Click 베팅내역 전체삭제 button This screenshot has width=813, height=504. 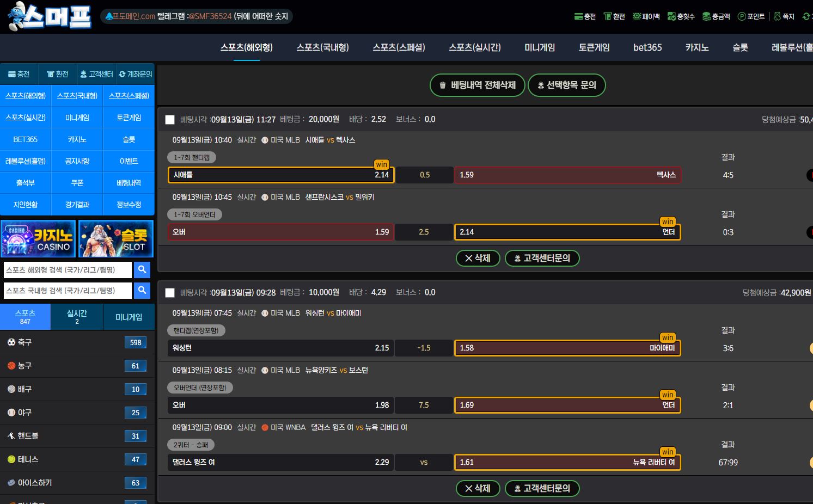click(478, 85)
